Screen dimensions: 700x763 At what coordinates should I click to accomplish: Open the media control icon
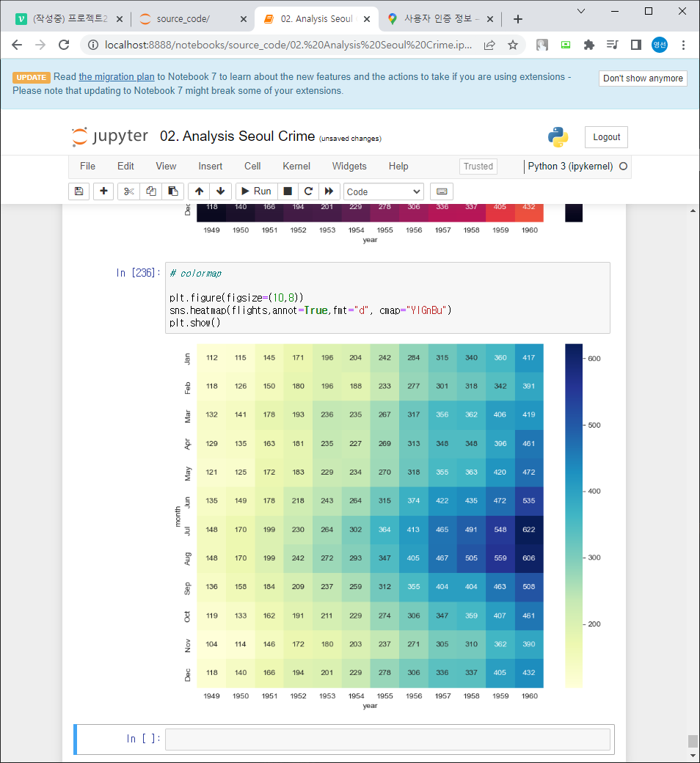613,45
